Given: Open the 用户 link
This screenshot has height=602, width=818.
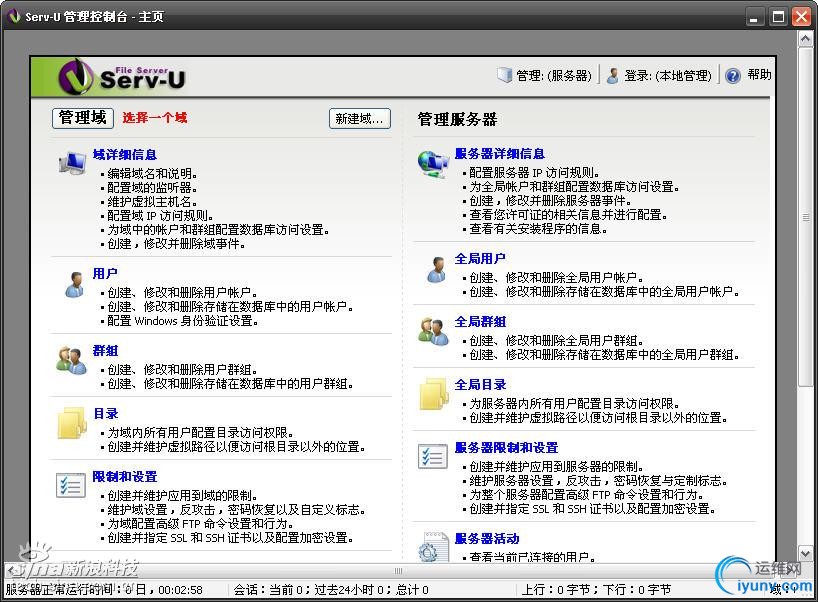Looking at the screenshot, I should pyautogui.click(x=105, y=273).
